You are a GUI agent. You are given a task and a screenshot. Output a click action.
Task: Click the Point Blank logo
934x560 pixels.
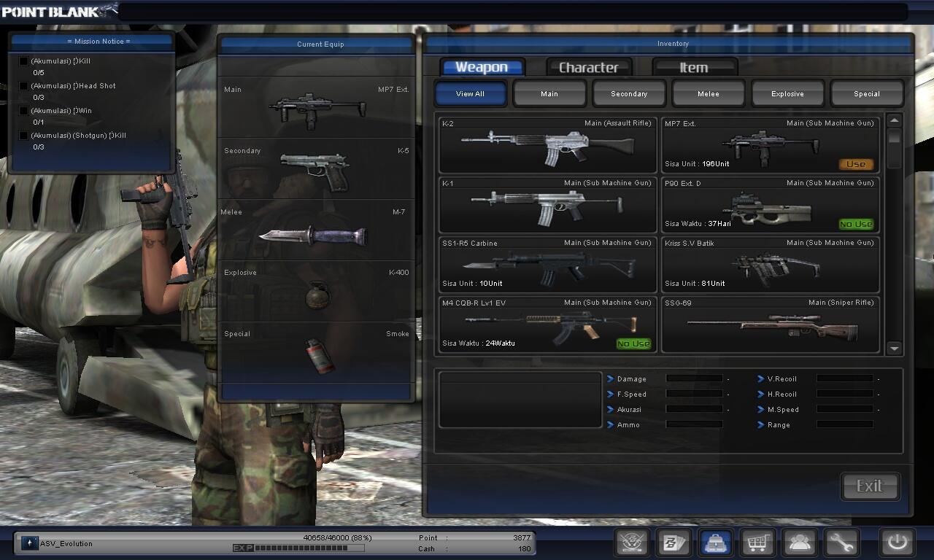tap(59, 10)
